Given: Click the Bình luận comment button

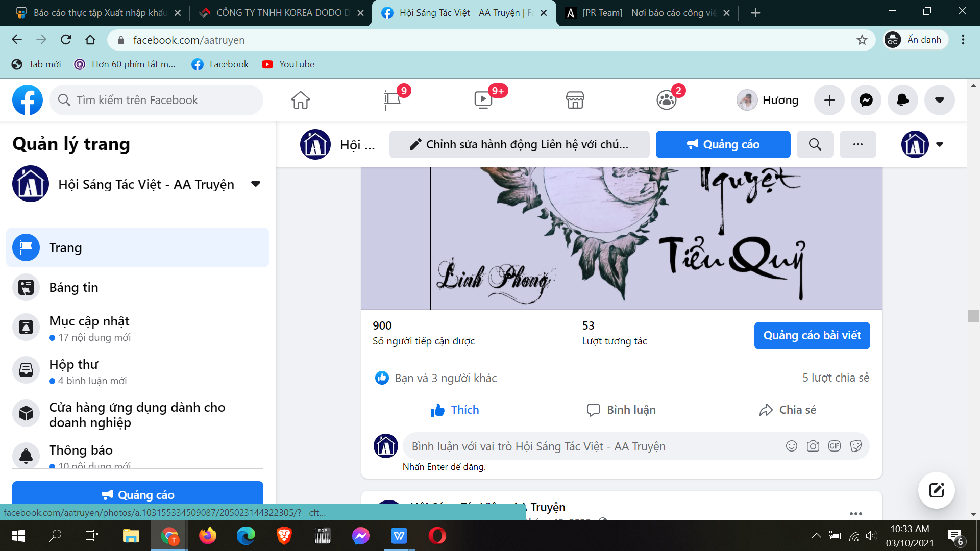Looking at the screenshot, I should pos(621,410).
